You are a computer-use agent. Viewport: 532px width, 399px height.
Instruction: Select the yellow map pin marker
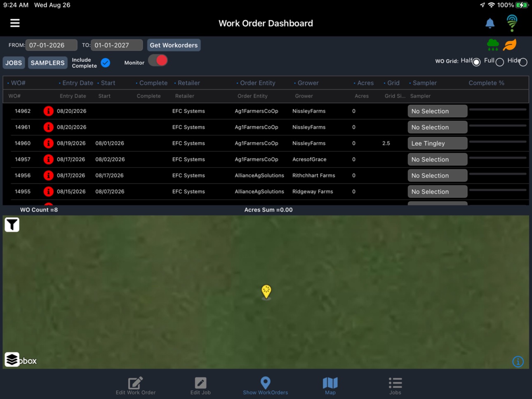[x=266, y=291]
